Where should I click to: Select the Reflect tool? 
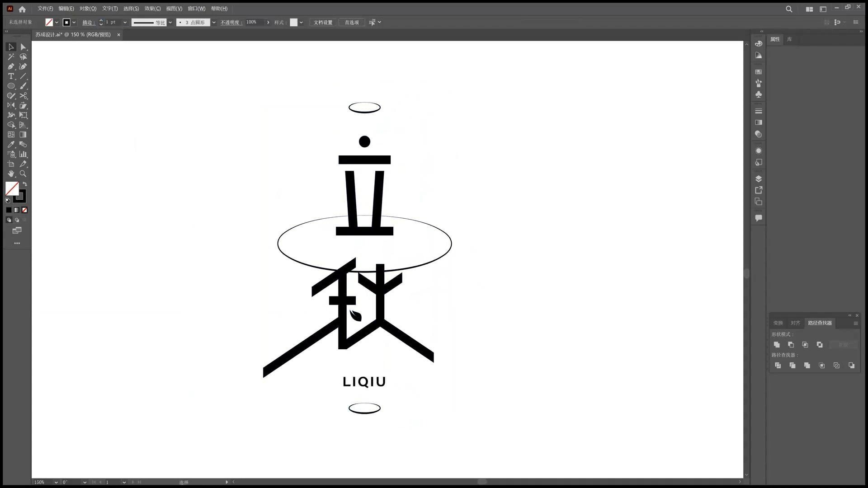pos(11,105)
